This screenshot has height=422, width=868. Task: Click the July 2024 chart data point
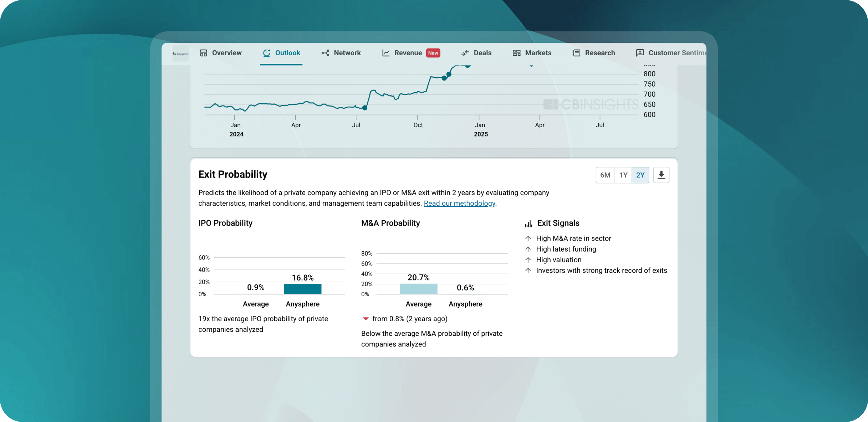click(364, 108)
